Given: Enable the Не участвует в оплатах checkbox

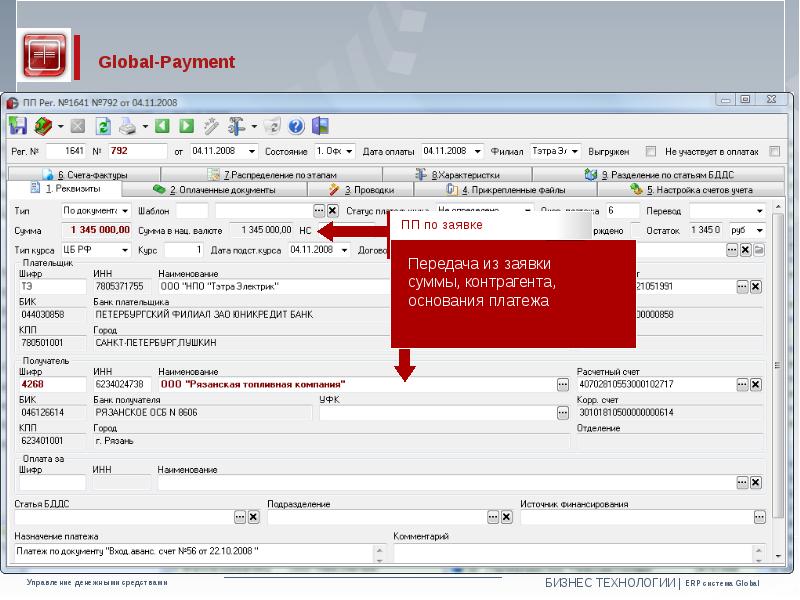Looking at the screenshot, I should click(x=774, y=152).
